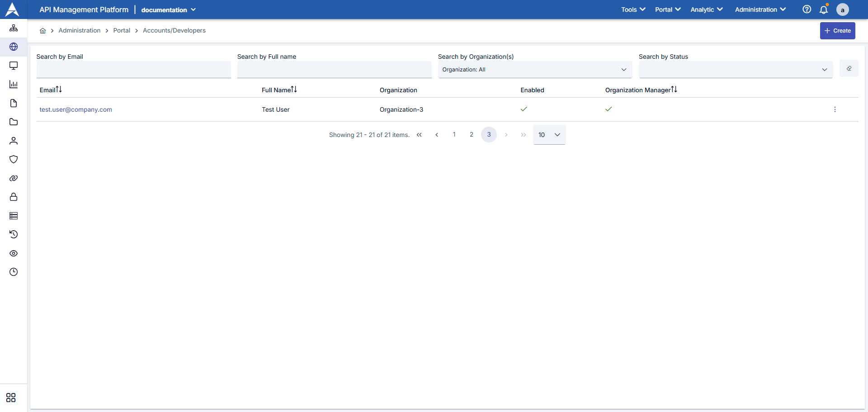Screen dimensions: 868x412
Task: Open the bar chart analytics sidebar icon
Action: click(14, 85)
